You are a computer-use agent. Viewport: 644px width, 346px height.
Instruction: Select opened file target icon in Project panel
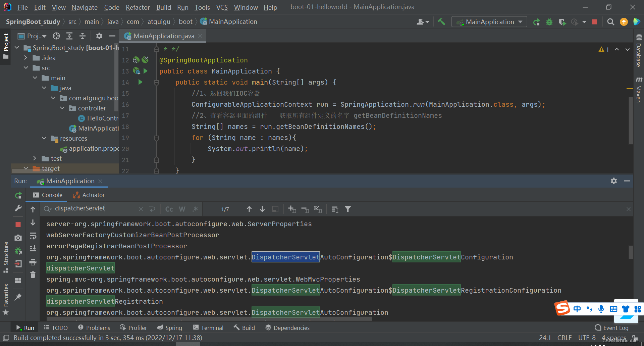(56, 36)
